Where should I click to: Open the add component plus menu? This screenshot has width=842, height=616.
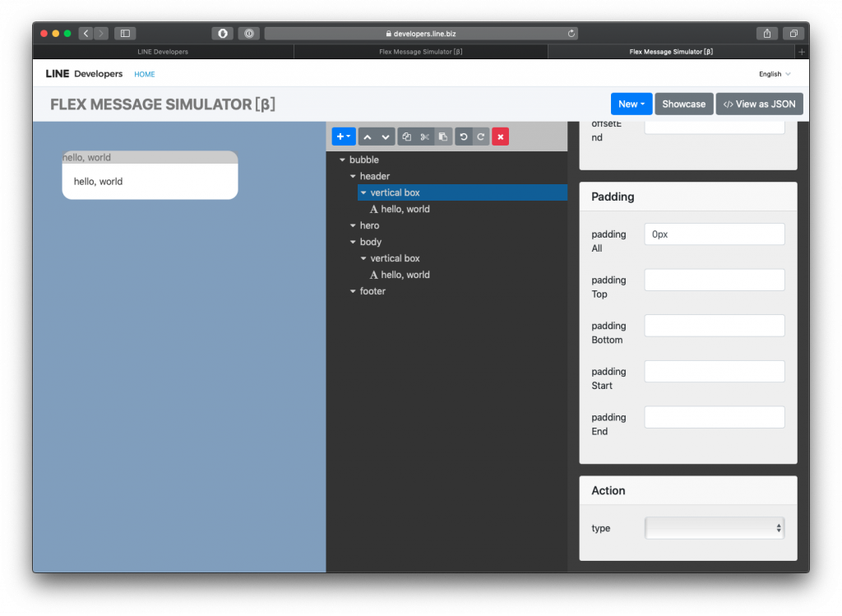344,137
